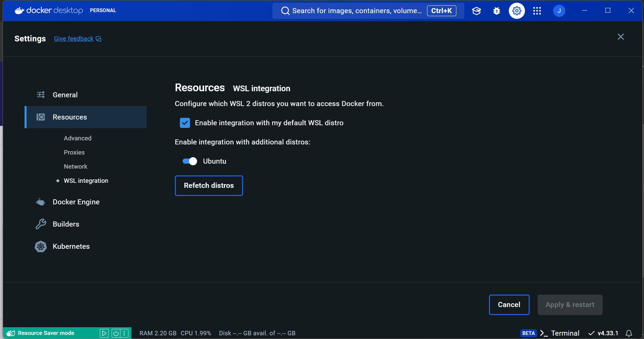This screenshot has height=339, width=644.
Task: Open the engine options three-dot menu
Action: pyautogui.click(x=124, y=333)
